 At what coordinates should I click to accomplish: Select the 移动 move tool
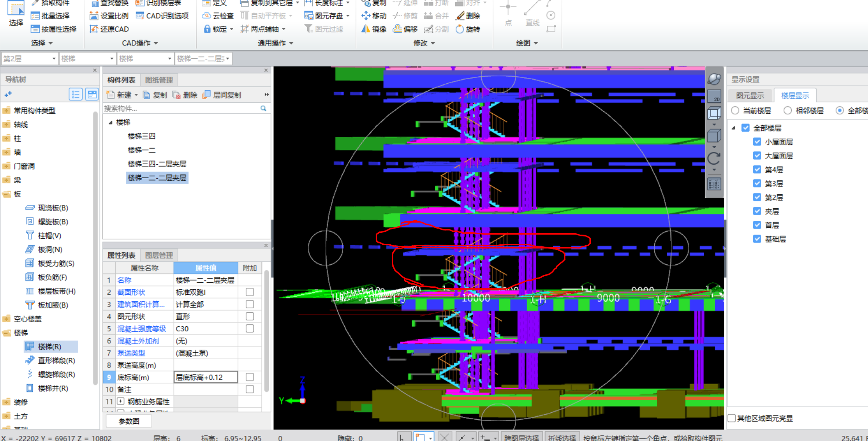pyautogui.click(x=374, y=16)
